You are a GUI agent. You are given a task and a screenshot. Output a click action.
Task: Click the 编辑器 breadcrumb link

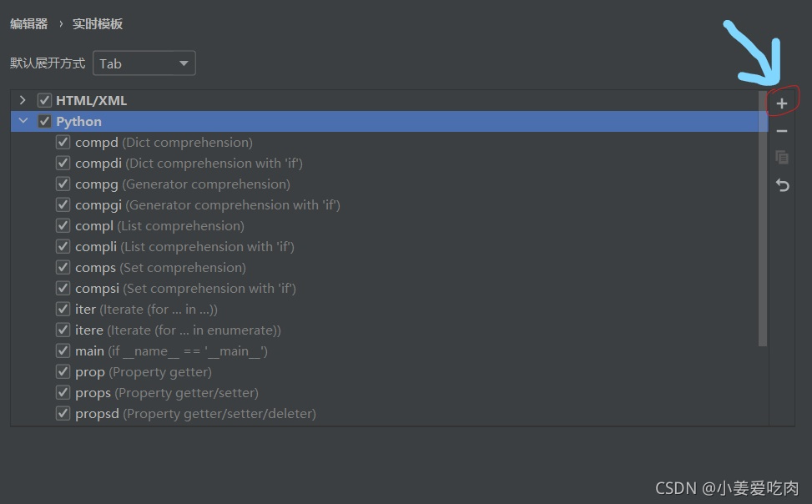pos(29,24)
